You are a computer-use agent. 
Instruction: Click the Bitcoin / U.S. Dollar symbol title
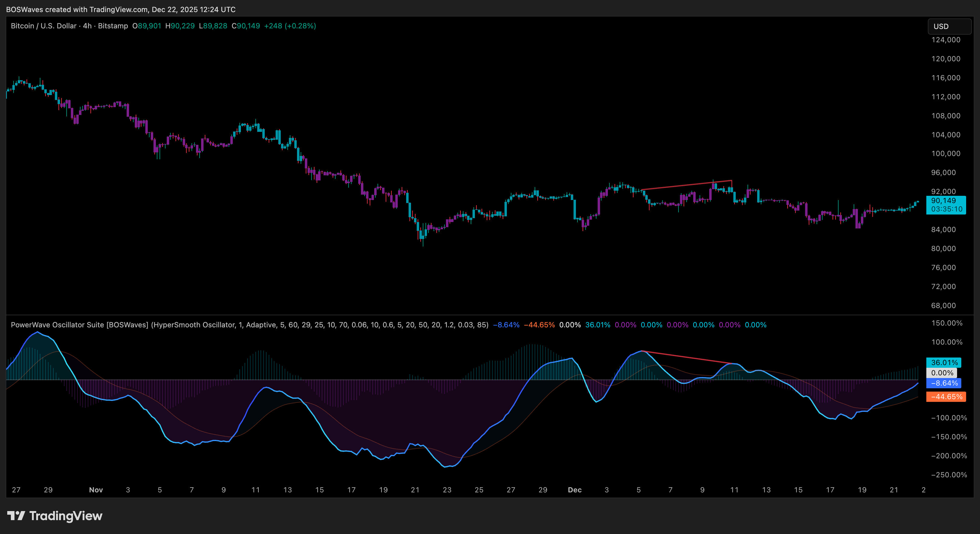(43, 26)
